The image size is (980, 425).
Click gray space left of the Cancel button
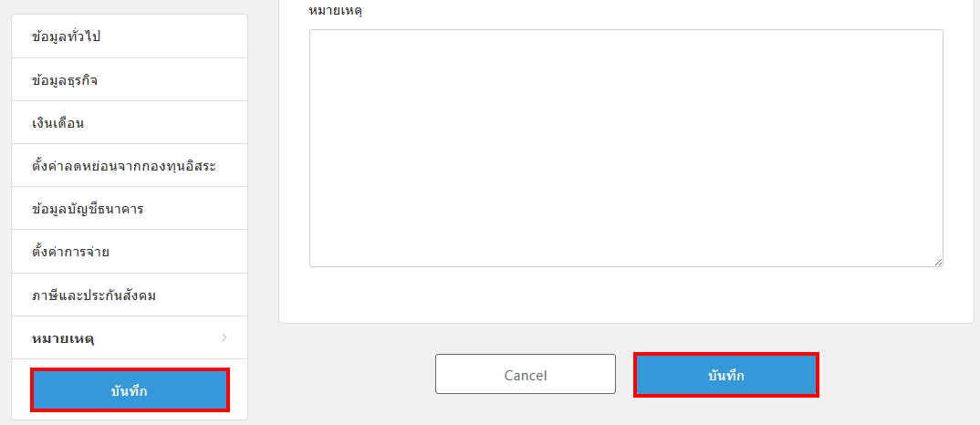[356, 375]
